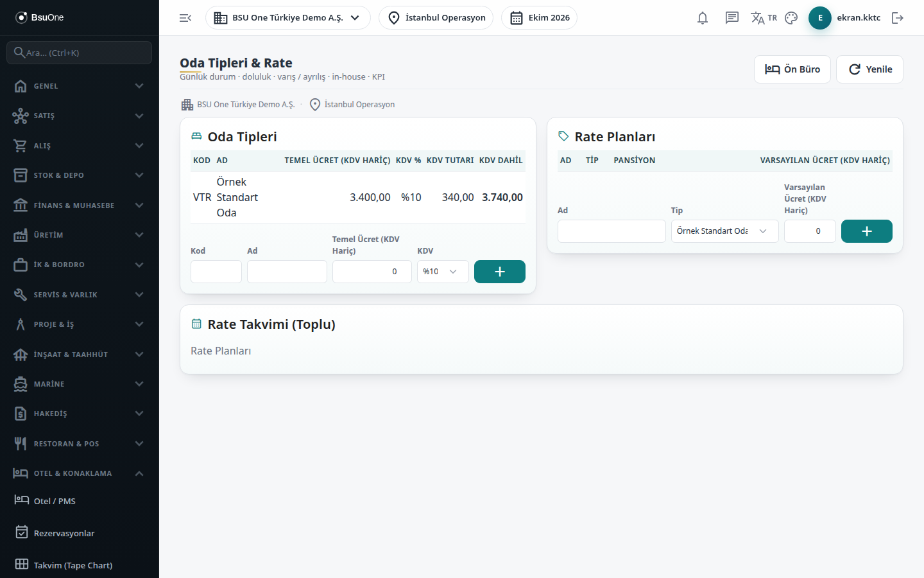The image size is (924, 578).
Task: Click the rate plan Ad input field
Action: coord(612,231)
